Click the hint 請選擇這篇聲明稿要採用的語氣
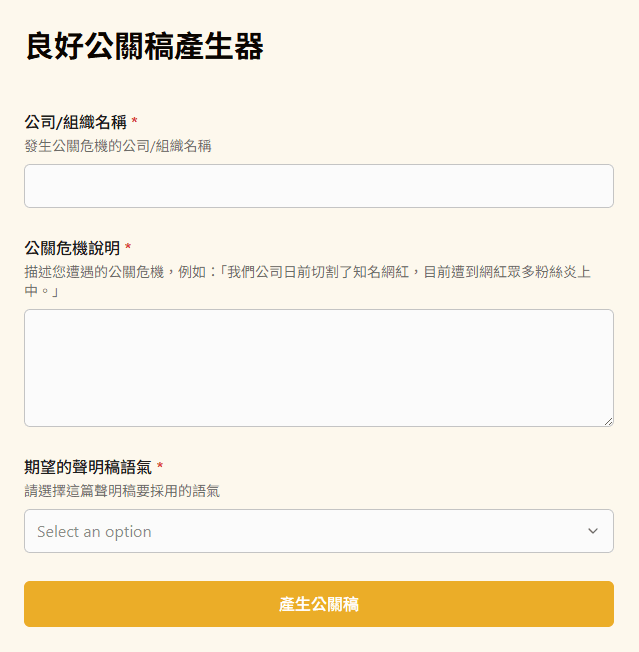 [x=122, y=491]
